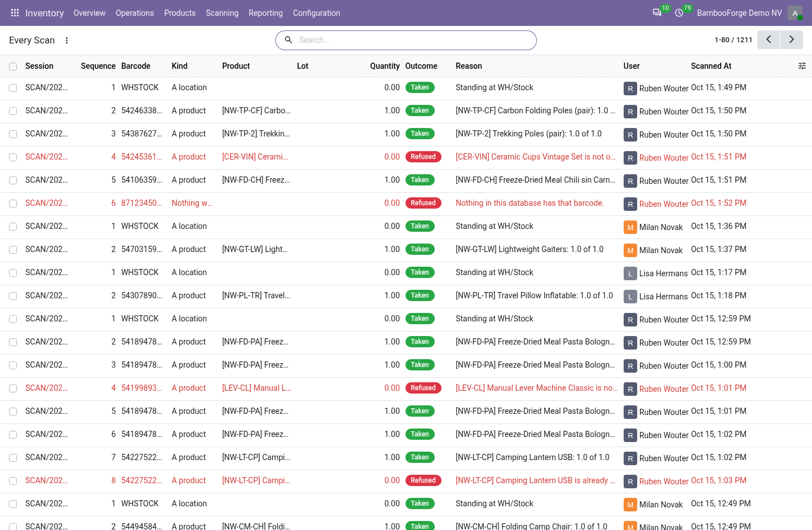The image size is (812, 530).
Task: Sort the list by Barcode column
Action: (x=136, y=66)
